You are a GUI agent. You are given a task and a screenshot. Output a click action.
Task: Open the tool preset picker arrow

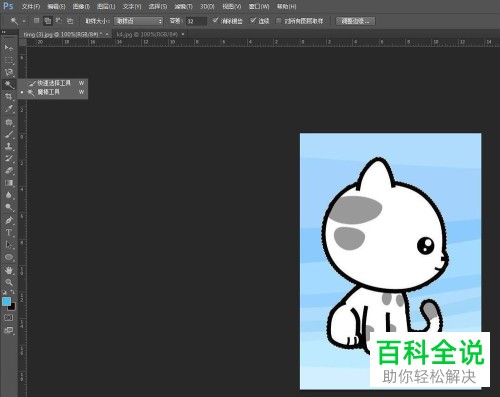point(24,21)
